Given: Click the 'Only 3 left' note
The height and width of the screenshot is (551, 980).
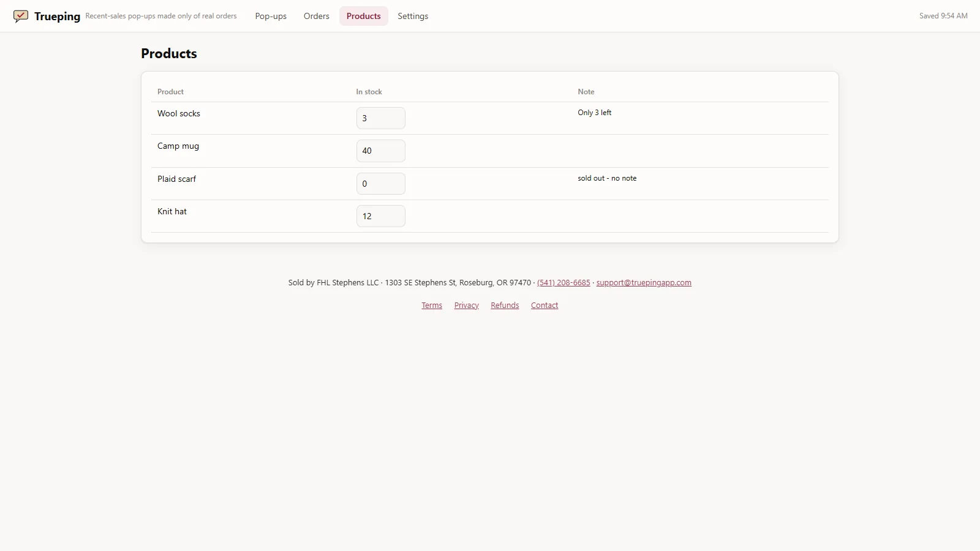Looking at the screenshot, I should (595, 113).
